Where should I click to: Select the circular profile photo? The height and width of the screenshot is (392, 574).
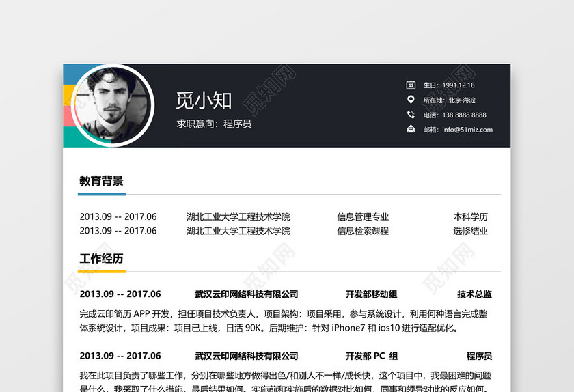tap(112, 105)
